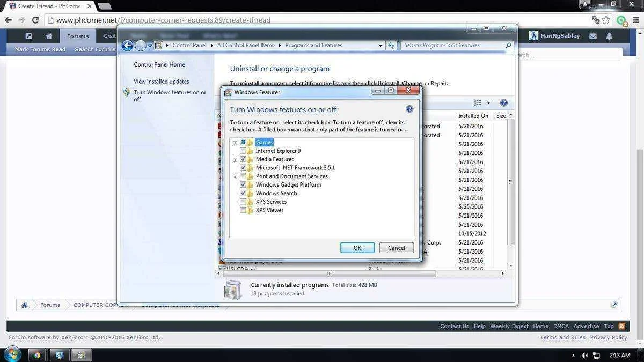Enable the XPS Services checkbox
This screenshot has width=644, height=362.
point(243,202)
